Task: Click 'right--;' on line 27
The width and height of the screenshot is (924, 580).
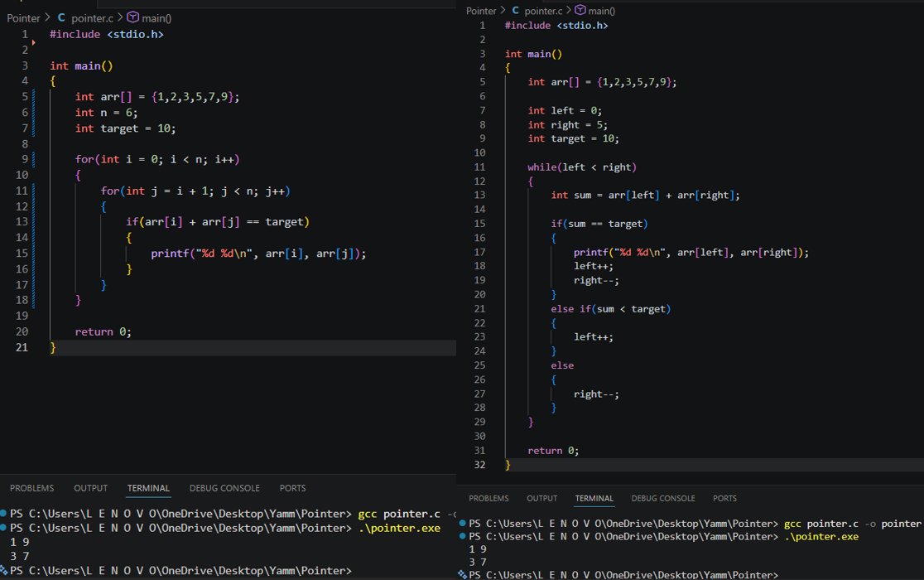Action: coord(596,394)
